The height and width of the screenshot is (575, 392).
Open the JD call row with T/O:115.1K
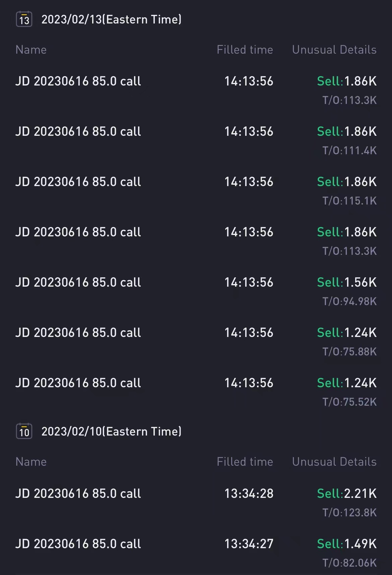tap(78, 182)
